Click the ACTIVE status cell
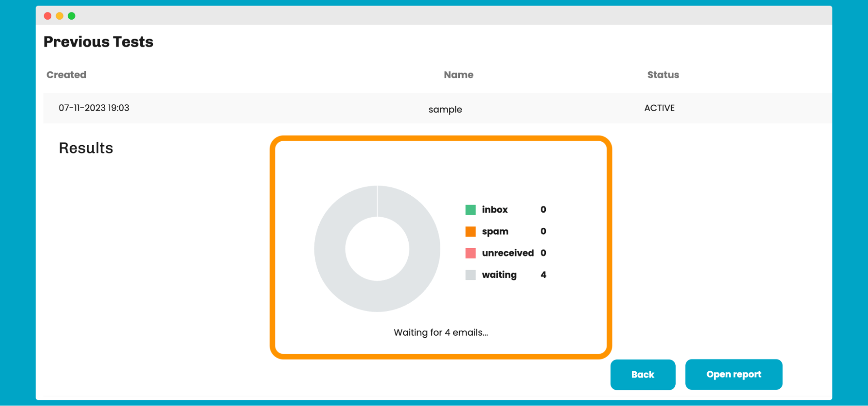 click(659, 108)
